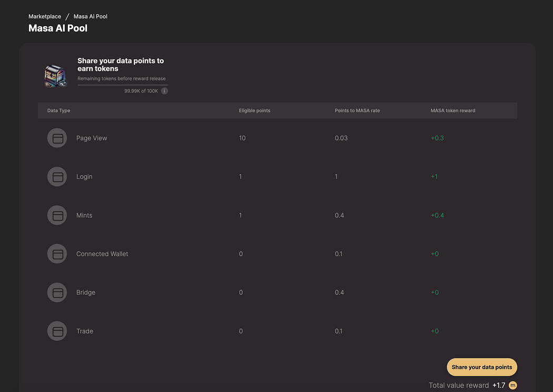Click the Bridge row icon
The height and width of the screenshot is (392, 553).
point(57,293)
